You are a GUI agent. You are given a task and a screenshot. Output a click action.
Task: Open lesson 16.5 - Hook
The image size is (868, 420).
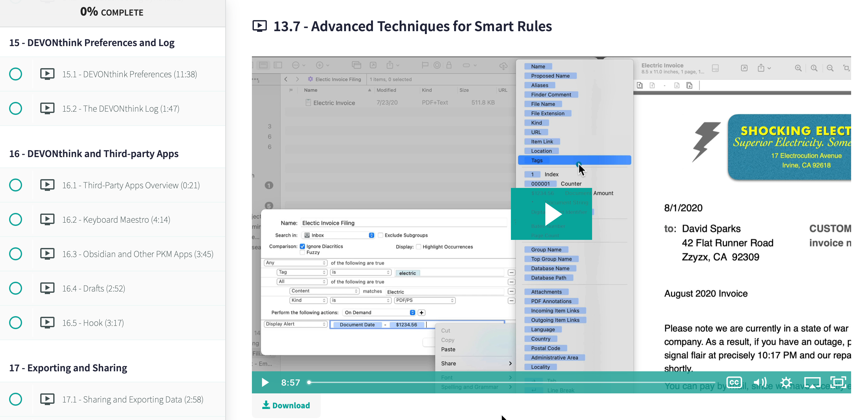tap(93, 323)
